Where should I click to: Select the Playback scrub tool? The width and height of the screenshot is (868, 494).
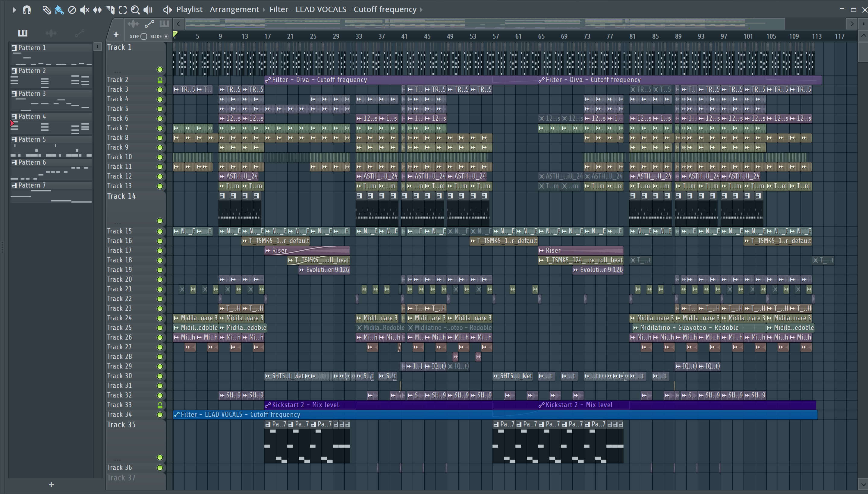point(148,10)
